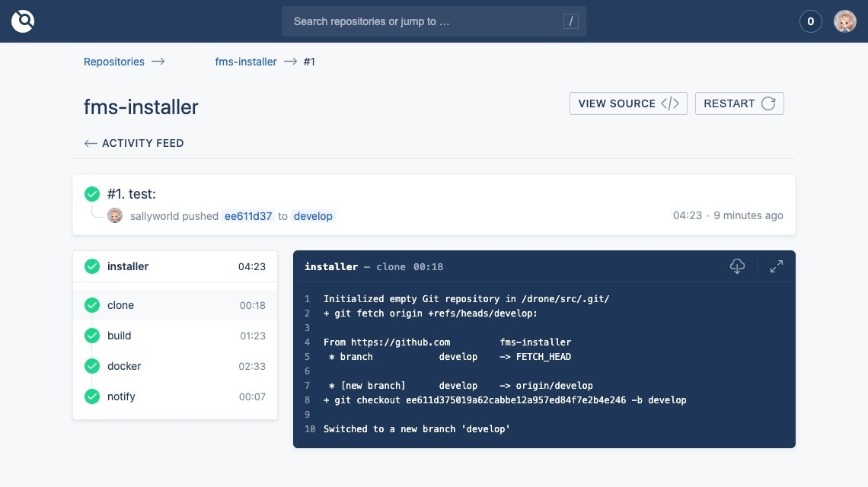This screenshot has height=487, width=868.
Task: Click the notification counter badge
Action: [x=810, y=21]
